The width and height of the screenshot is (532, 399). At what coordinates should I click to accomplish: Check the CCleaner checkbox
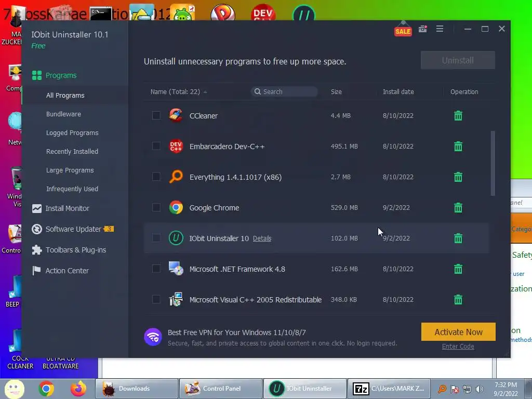[156, 115]
